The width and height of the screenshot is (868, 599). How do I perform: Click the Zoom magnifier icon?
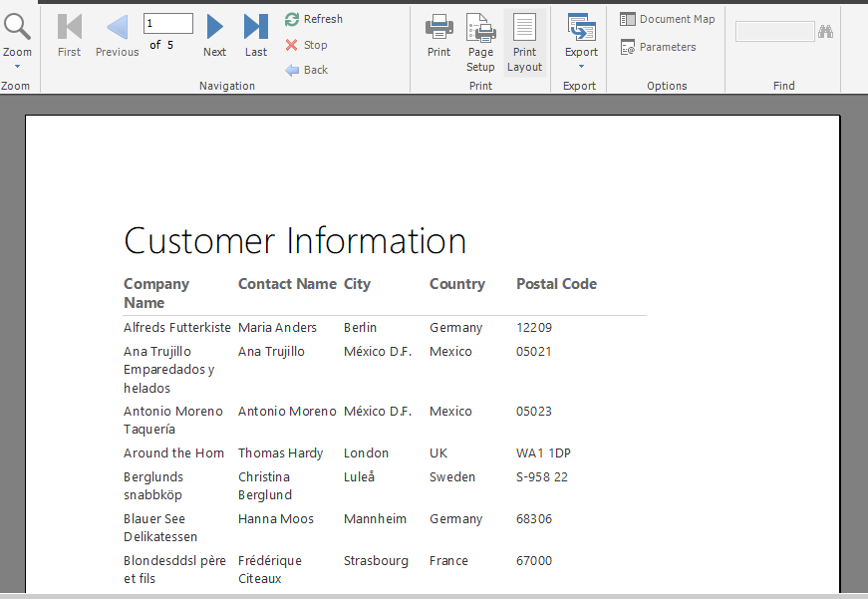17,27
